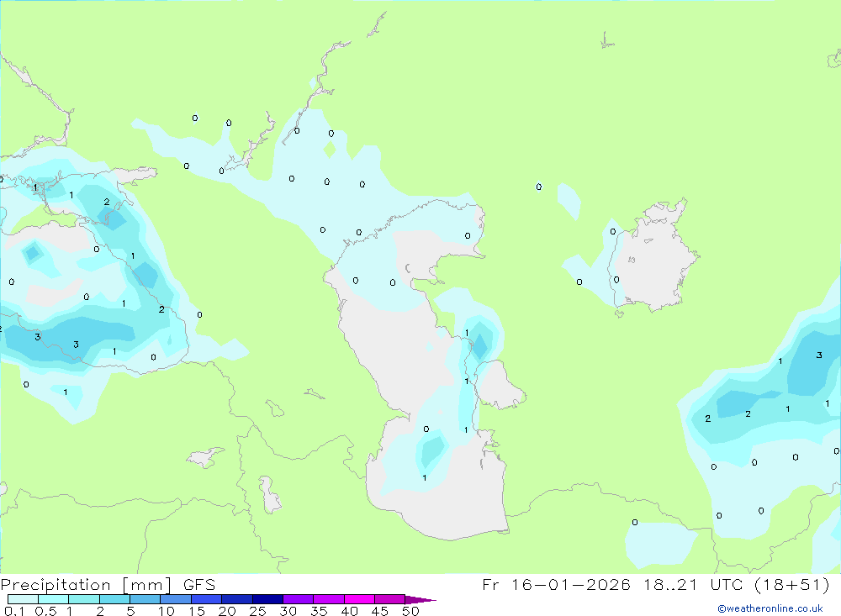Click the 20–25 mm legend color swatch

click(x=237, y=599)
